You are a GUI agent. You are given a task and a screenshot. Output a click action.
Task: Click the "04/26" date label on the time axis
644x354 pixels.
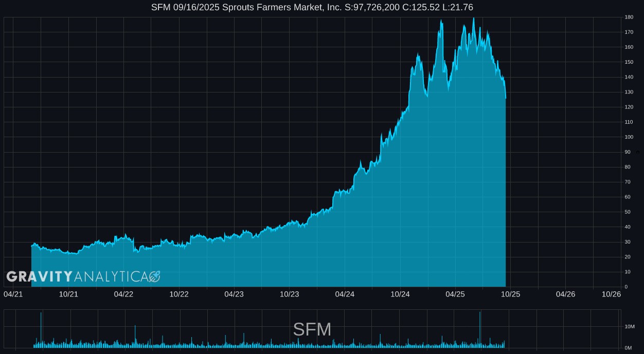(x=566, y=294)
